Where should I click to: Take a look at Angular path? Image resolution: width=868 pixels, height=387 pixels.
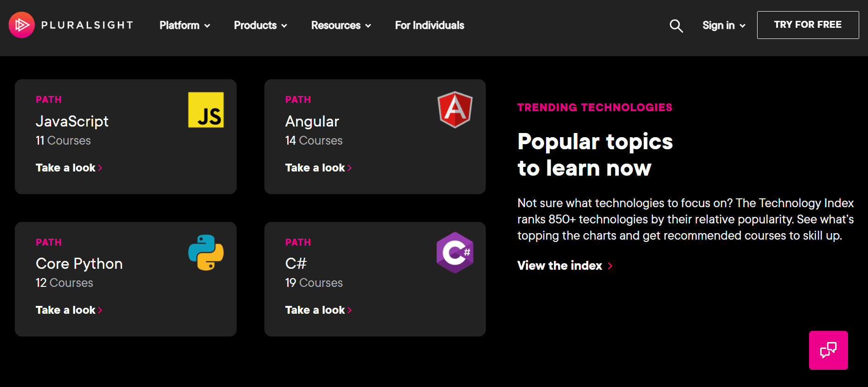(318, 168)
